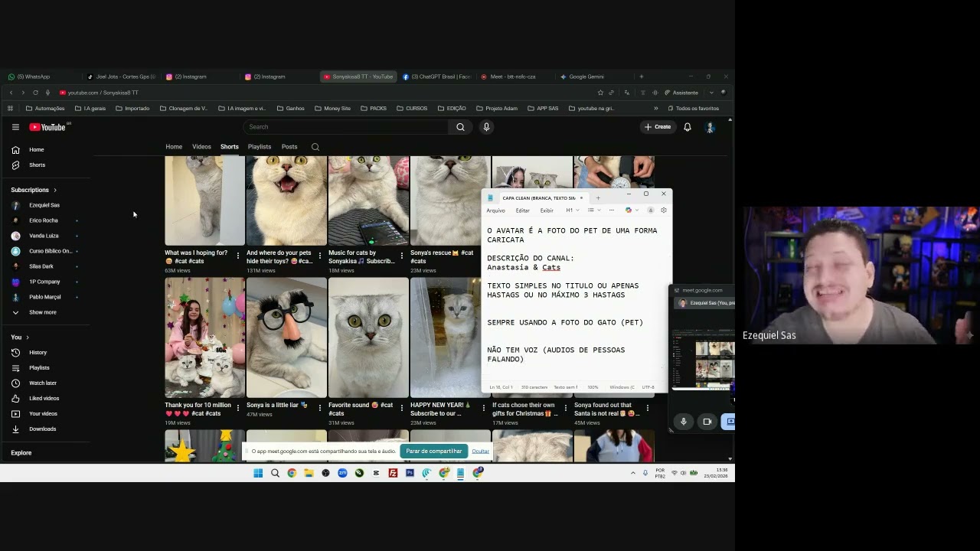Open the account avatar menu
Screen dimensions: 980x551
click(x=710, y=127)
